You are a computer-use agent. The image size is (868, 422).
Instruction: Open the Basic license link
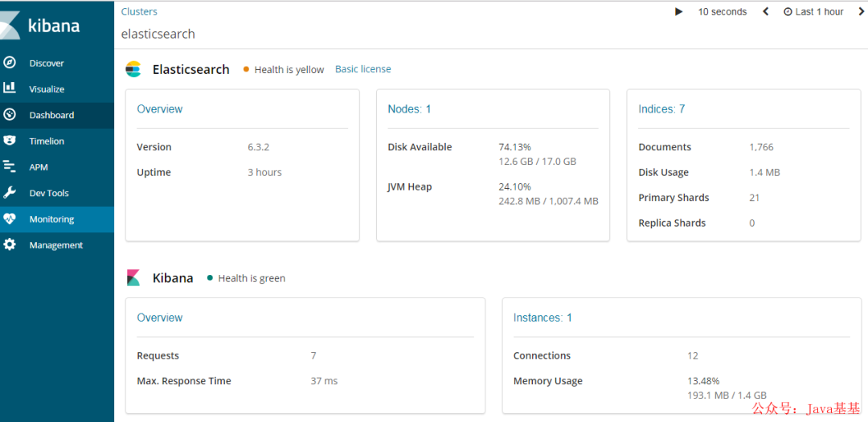[x=363, y=69]
